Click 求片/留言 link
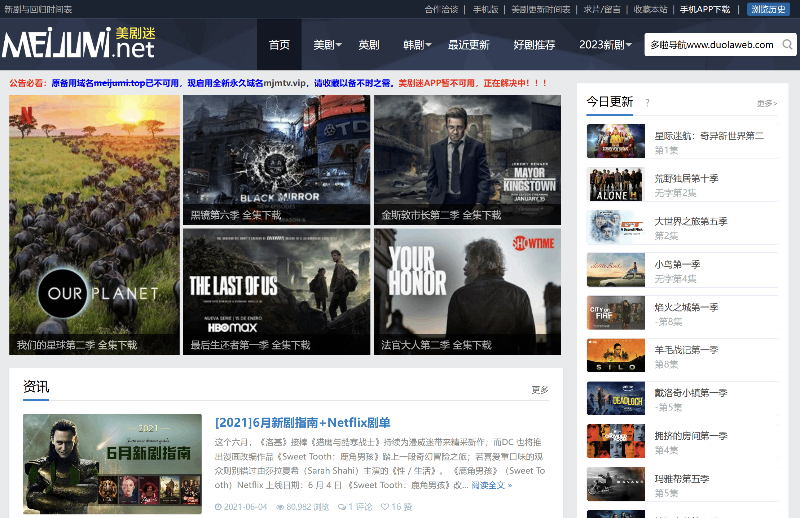The image size is (800, 518). coord(602,9)
